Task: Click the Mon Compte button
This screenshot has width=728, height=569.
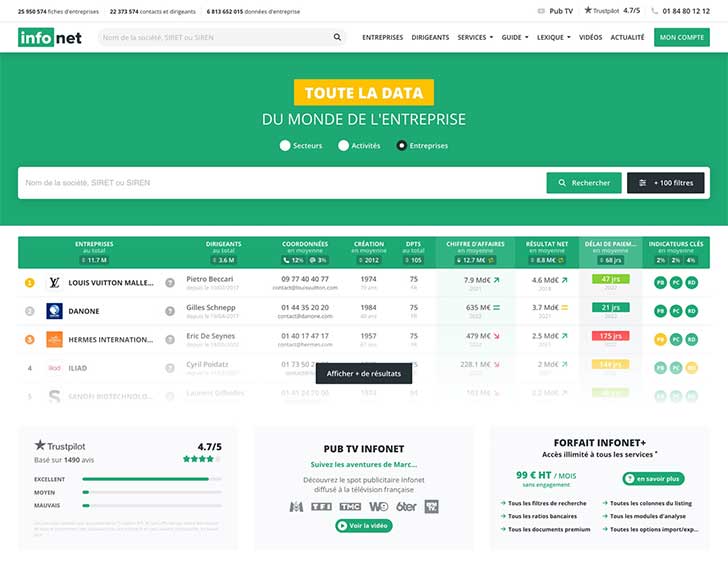Action: point(682,37)
